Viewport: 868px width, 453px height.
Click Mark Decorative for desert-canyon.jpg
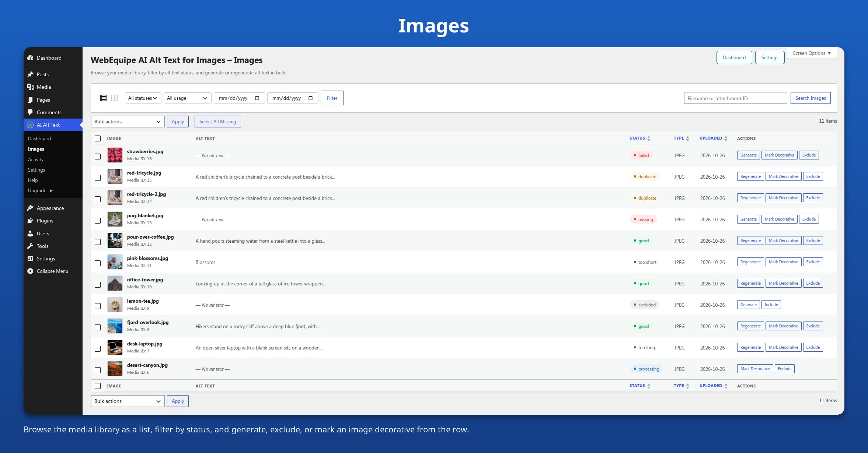(x=755, y=369)
